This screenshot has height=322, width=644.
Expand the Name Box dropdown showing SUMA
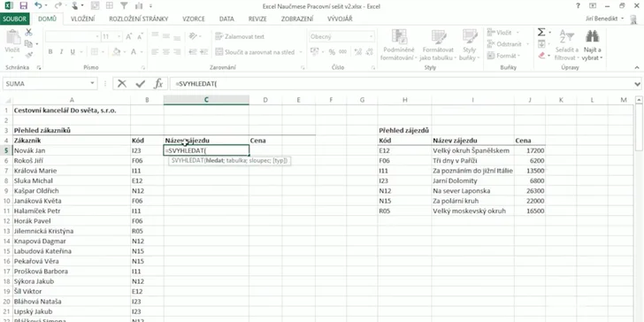tap(92, 84)
